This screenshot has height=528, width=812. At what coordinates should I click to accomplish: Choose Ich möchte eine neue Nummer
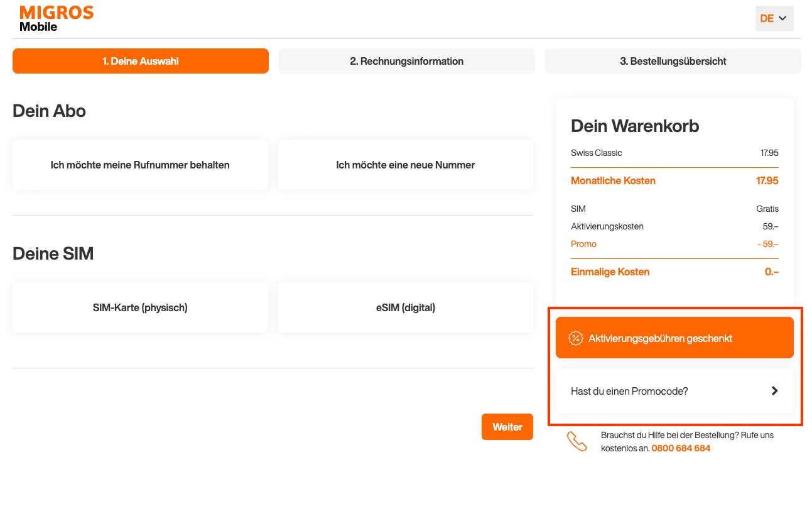pyautogui.click(x=406, y=165)
